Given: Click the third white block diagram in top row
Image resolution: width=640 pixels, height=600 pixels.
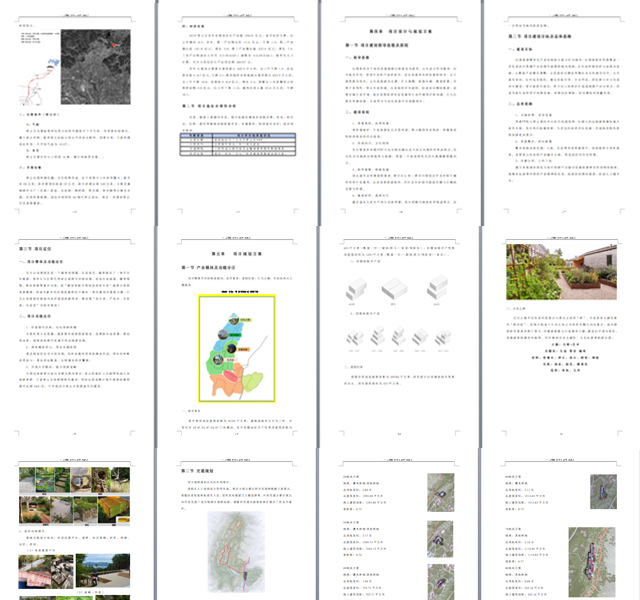Looking at the screenshot, I should point(437,287).
